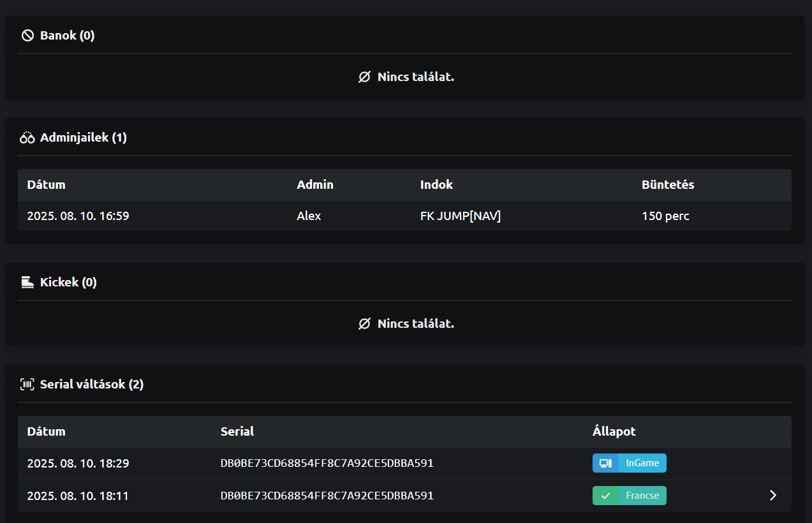Select the InGame status badge label

point(642,463)
